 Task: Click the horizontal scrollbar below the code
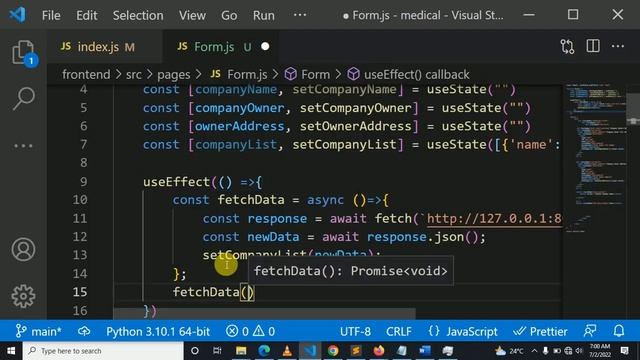[264, 314]
